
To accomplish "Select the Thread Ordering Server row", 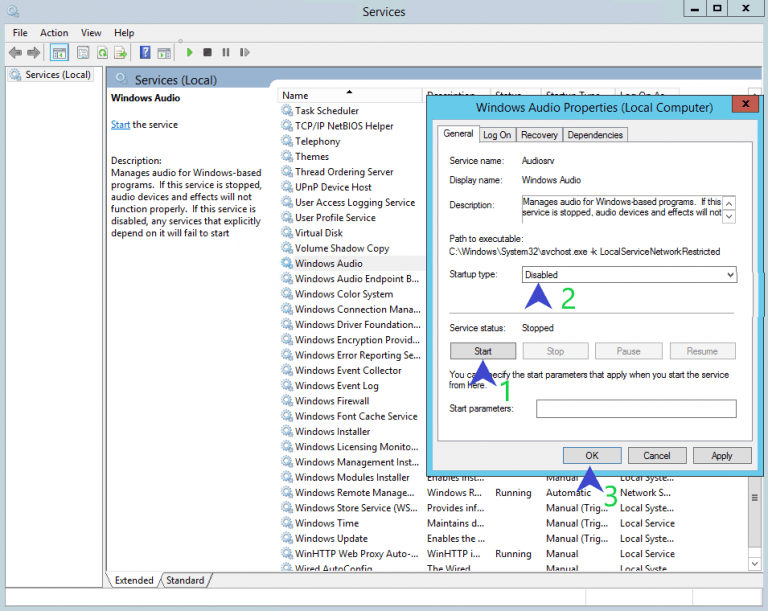I will tap(350, 171).
